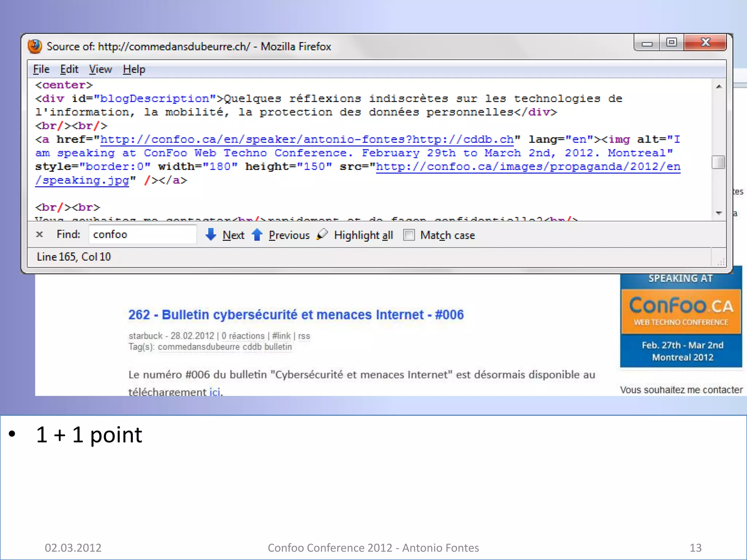The image size is (747, 560).
Task: Open the Bulletin cybersécurité #006 post title
Action: [x=296, y=315]
